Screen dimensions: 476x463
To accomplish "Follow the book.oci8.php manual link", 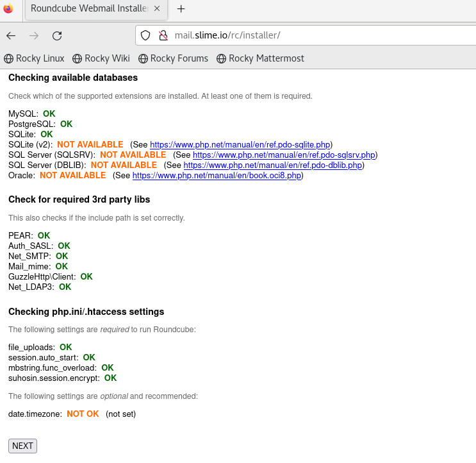I will pos(217,176).
